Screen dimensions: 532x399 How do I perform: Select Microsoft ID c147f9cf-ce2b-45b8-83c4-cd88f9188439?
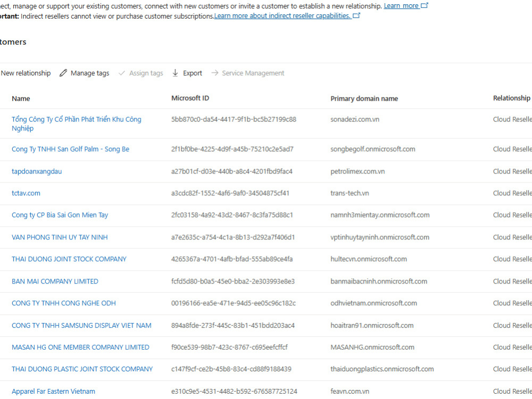(x=231, y=369)
